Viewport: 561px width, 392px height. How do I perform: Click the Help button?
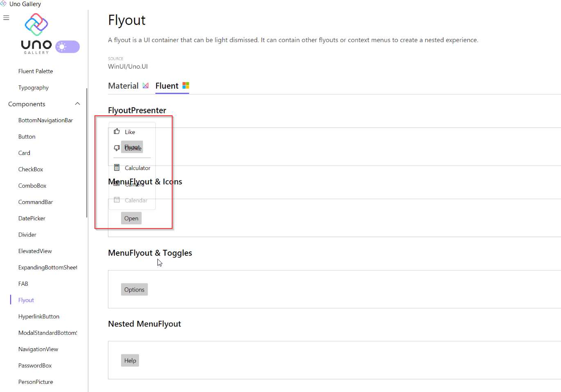130,361
